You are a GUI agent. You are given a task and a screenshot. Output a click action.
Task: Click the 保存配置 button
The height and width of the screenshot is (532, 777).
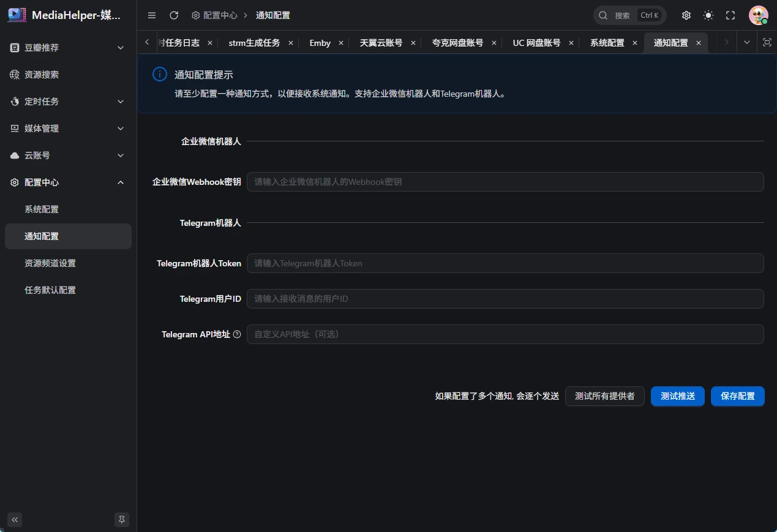pyautogui.click(x=737, y=396)
